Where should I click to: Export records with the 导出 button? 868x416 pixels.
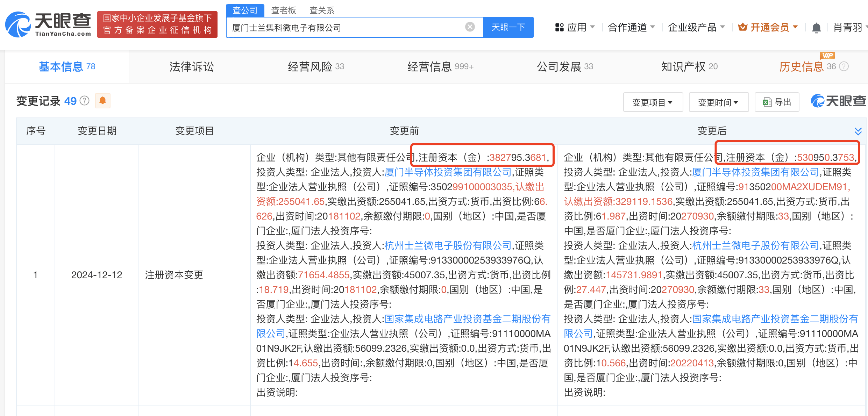(x=777, y=102)
